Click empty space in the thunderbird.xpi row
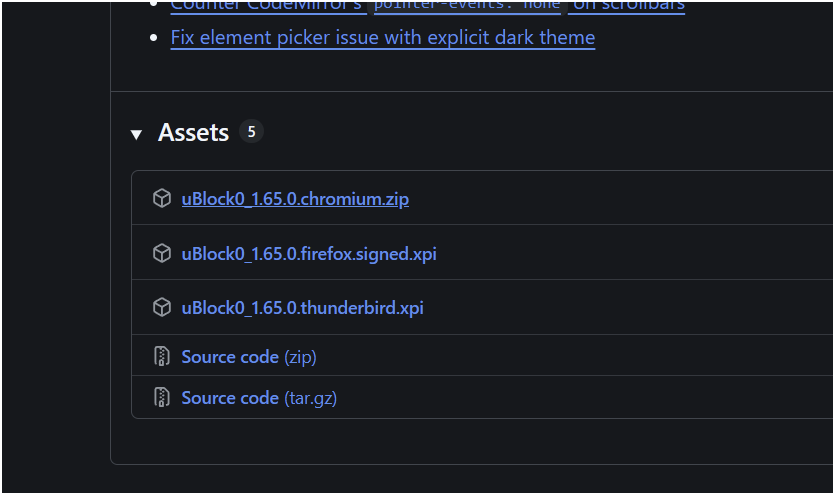The image size is (835, 495). [628, 307]
